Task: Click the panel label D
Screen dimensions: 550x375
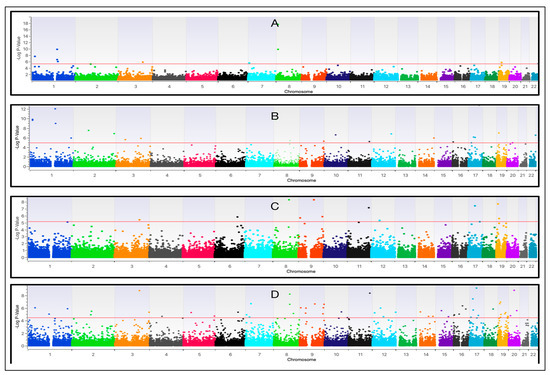Action: coord(275,294)
